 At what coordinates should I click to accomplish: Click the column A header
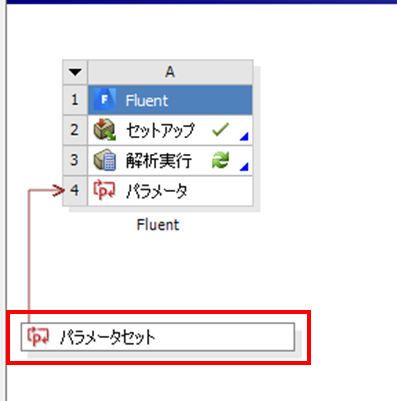click(170, 72)
